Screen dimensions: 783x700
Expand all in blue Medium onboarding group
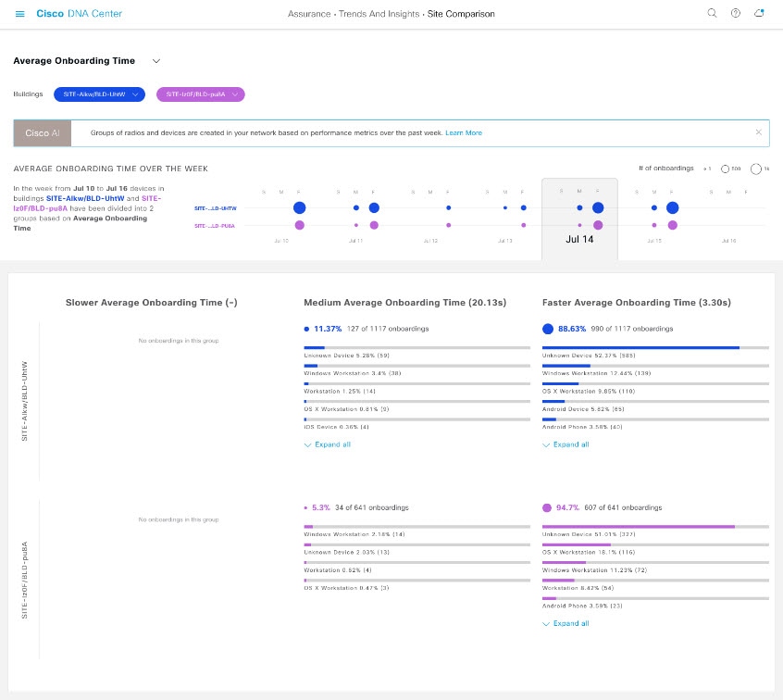click(x=328, y=445)
